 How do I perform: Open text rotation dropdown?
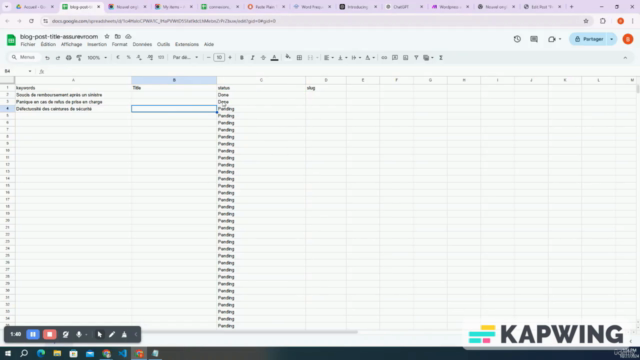point(370,58)
